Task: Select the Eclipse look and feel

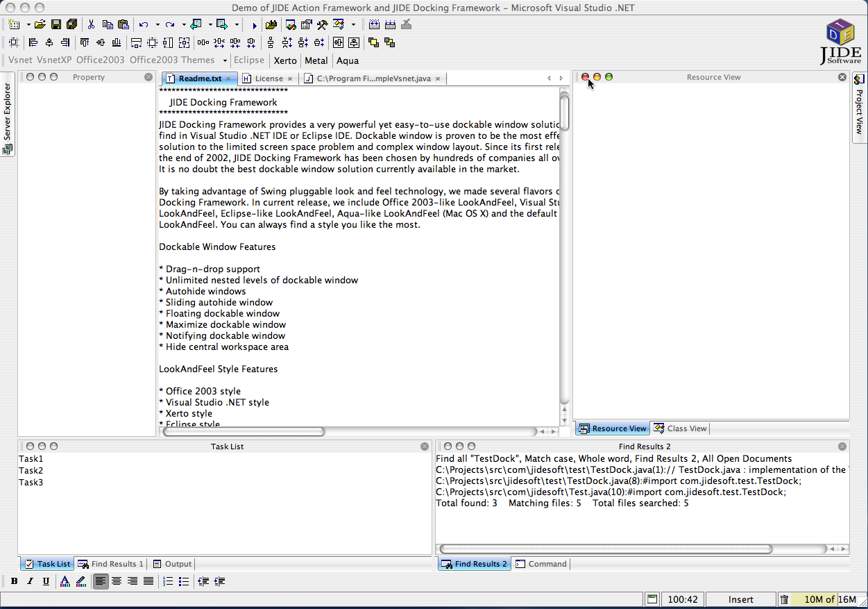Action: tap(249, 60)
